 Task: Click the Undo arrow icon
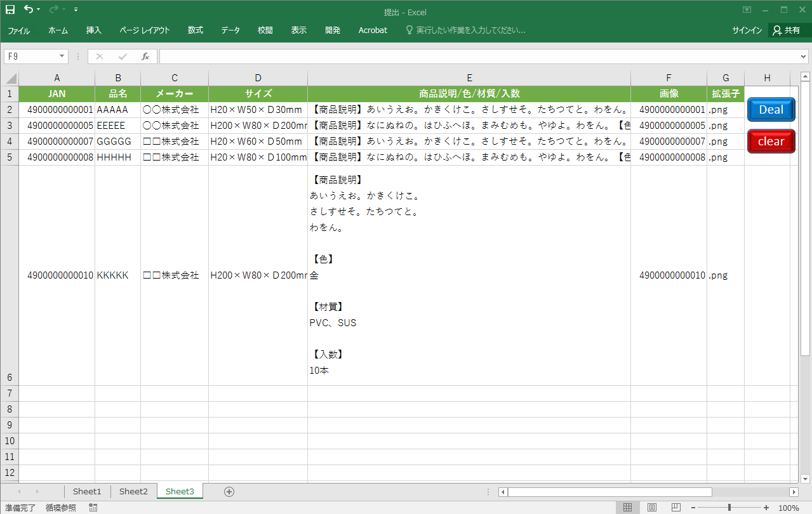(x=28, y=10)
